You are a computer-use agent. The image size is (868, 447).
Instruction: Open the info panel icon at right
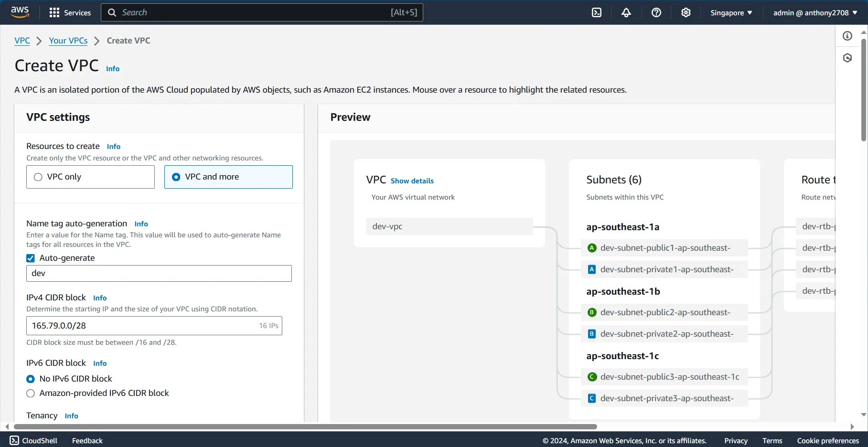(x=847, y=36)
